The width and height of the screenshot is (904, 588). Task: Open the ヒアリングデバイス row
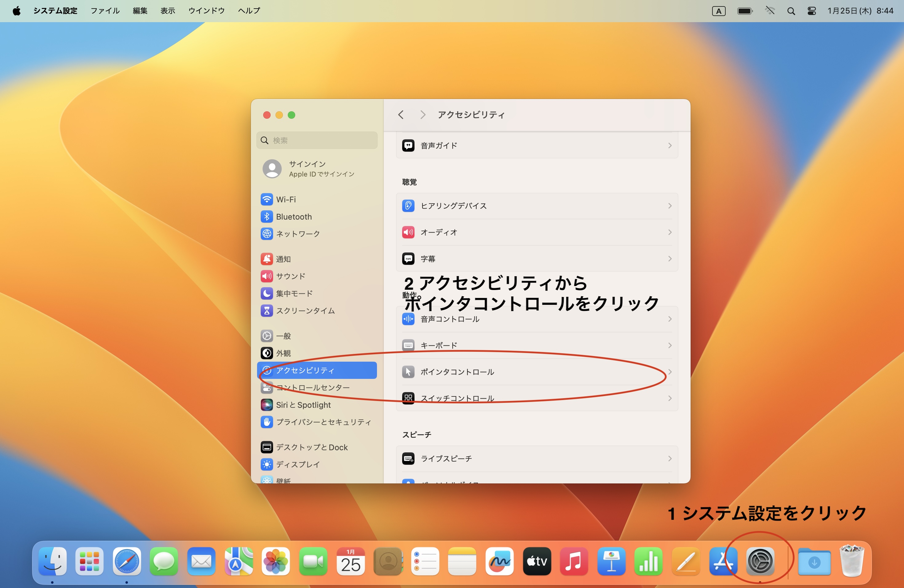[537, 206]
